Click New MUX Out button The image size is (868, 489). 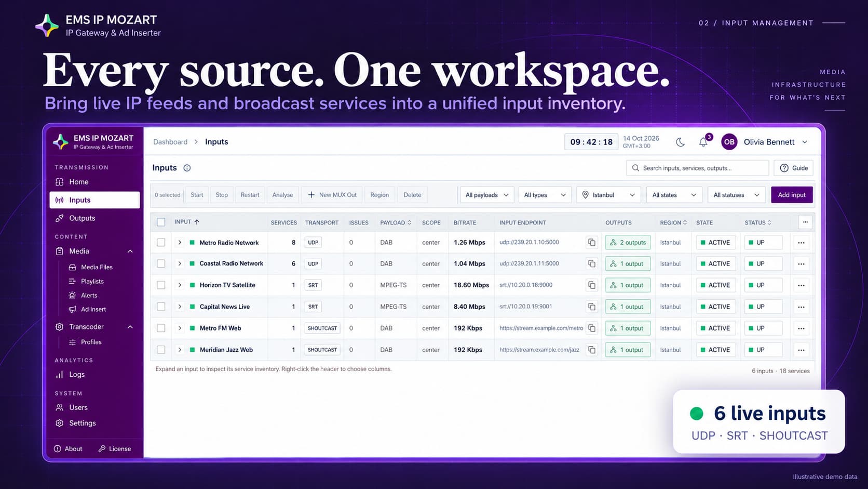332,195
